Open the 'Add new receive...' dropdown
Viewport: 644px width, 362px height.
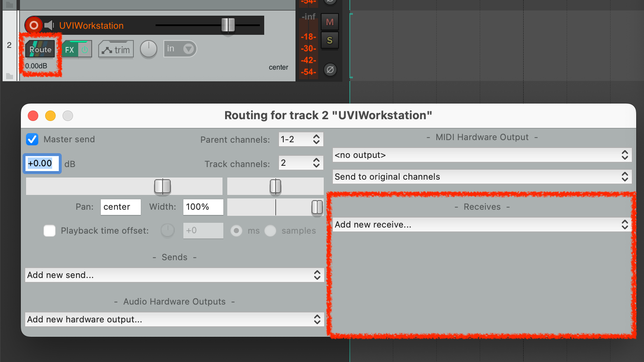tap(482, 225)
